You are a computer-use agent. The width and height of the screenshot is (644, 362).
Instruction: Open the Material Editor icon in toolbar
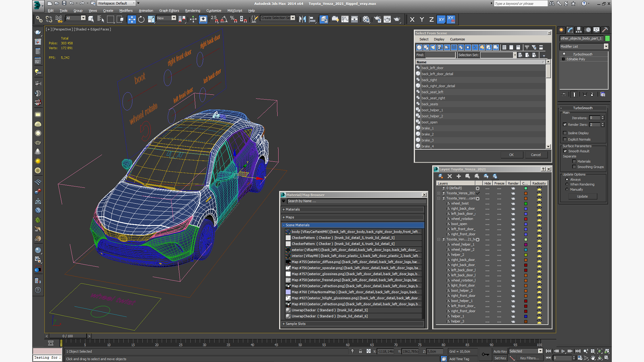(x=366, y=19)
